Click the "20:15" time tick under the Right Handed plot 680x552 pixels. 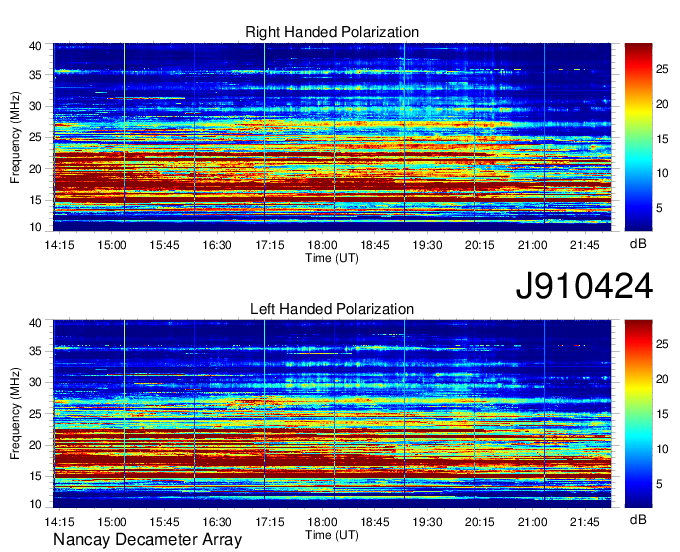tap(480, 245)
